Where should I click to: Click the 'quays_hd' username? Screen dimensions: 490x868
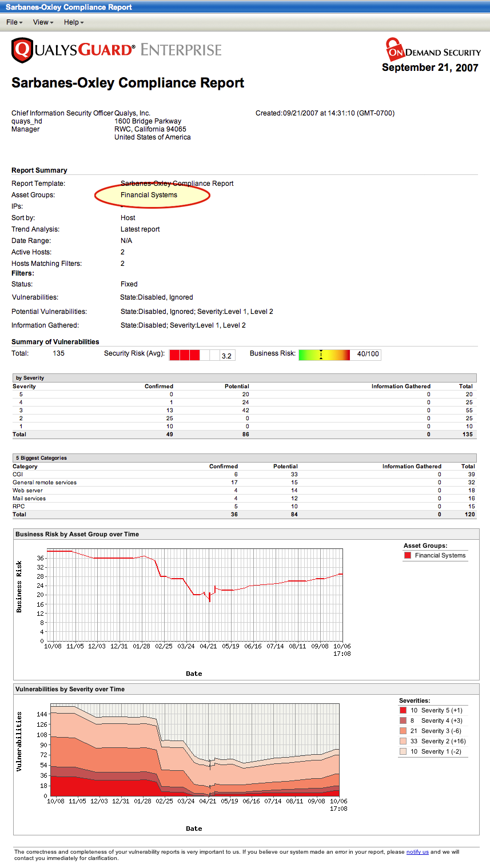pyautogui.click(x=27, y=121)
